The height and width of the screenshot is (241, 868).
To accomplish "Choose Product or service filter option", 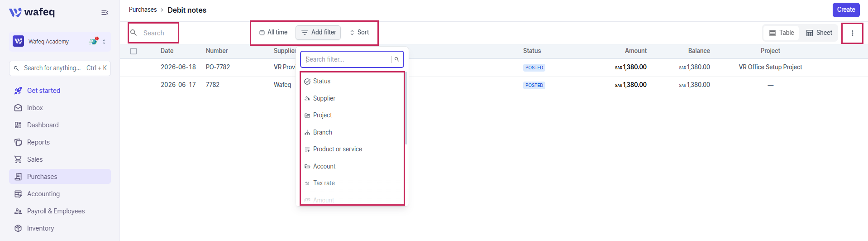I will point(352,149).
